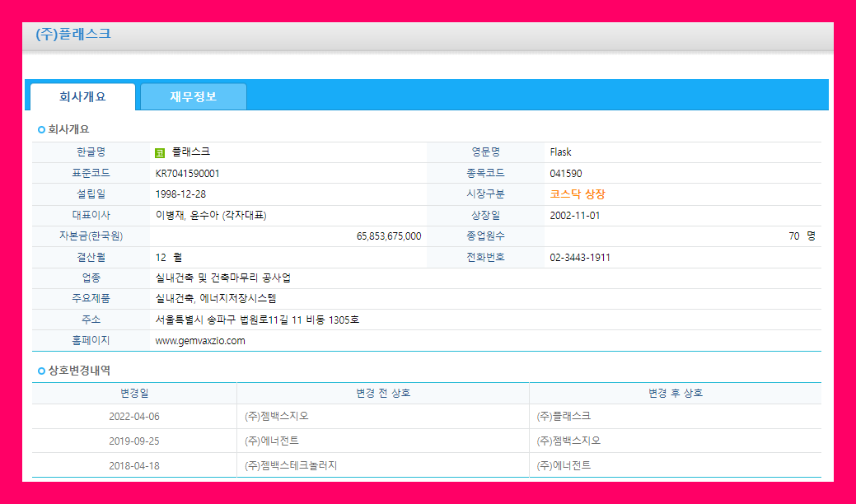Image resolution: width=856 pixels, height=504 pixels.
Task: Switch to the 재무정보 tab
Action: [194, 96]
